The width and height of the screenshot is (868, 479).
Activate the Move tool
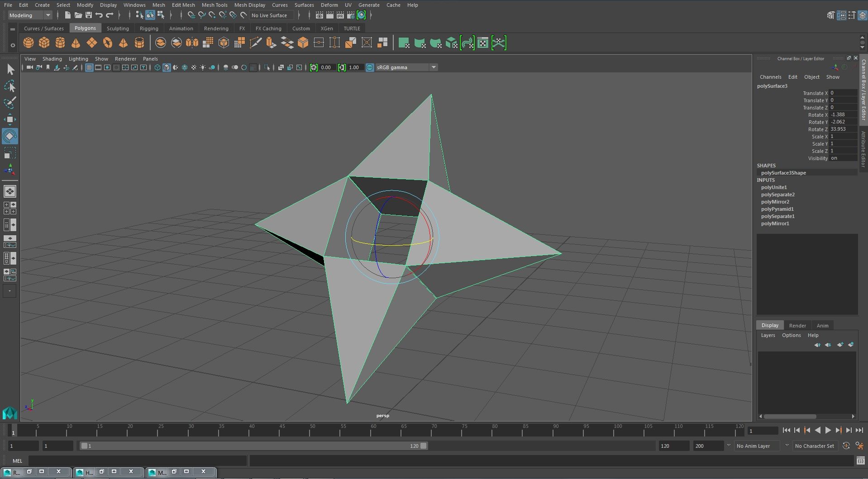tap(10, 119)
